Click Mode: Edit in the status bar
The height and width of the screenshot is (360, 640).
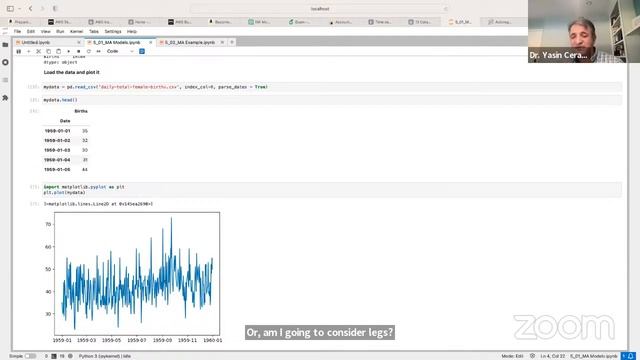coord(512,356)
